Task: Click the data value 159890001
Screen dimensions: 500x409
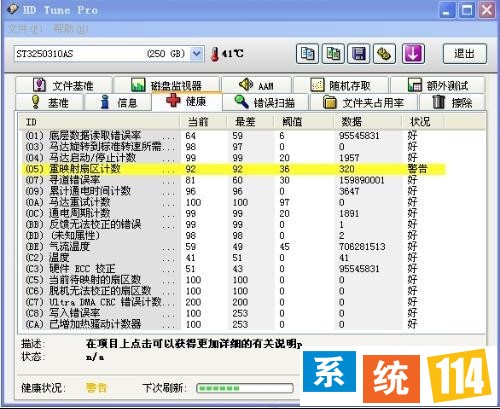Action: [362, 180]
